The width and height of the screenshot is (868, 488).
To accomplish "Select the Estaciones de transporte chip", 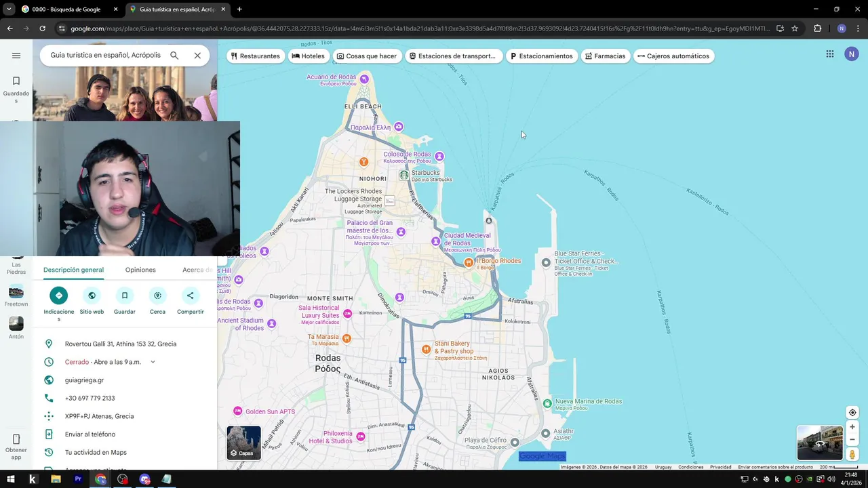I will point(454,56).
